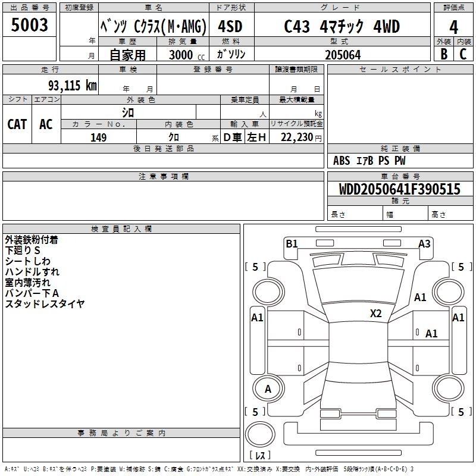Click the レス spare tire label
The image size is (476, 476).
coord(260,455)
